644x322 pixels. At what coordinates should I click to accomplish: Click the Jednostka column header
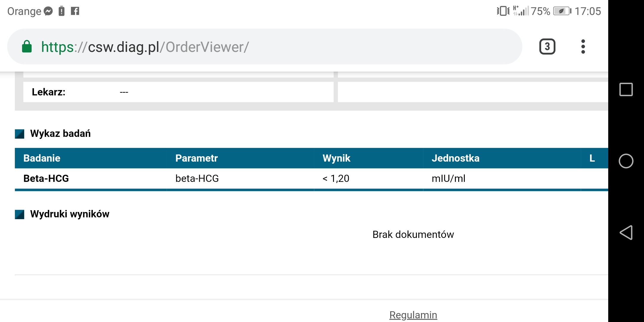[455, 158]
